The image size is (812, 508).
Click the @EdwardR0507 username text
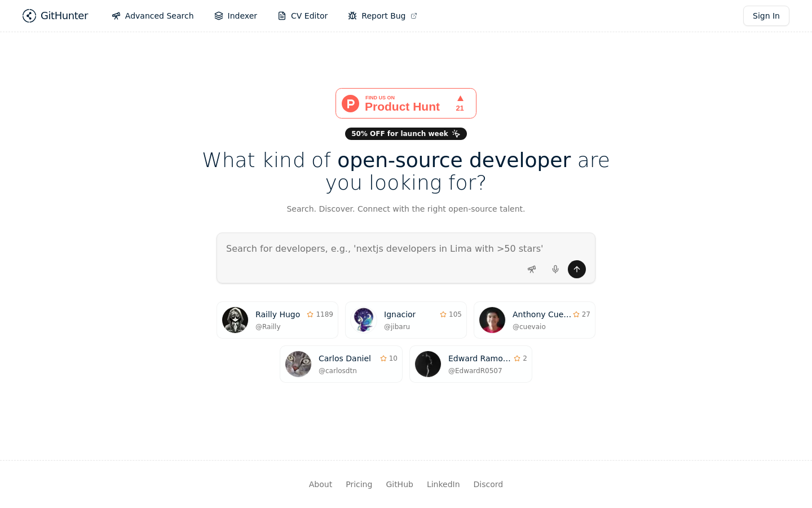475,371
